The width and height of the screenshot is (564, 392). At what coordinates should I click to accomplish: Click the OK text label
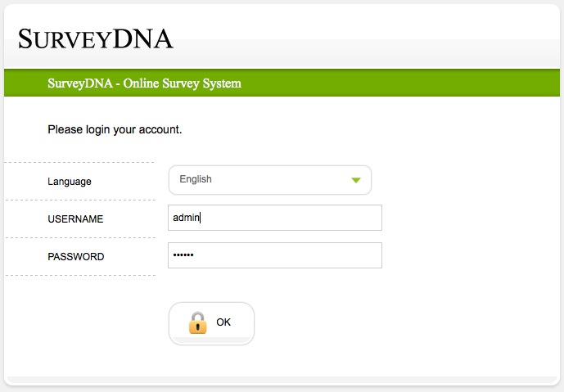tap(223, 322)
